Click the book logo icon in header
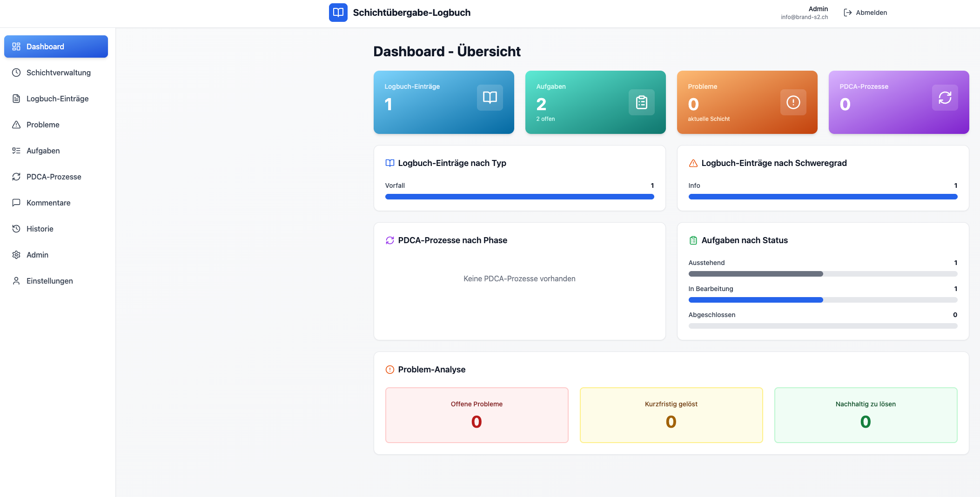The width and height of the screenshot is (980, 497). tap(338, 13)
